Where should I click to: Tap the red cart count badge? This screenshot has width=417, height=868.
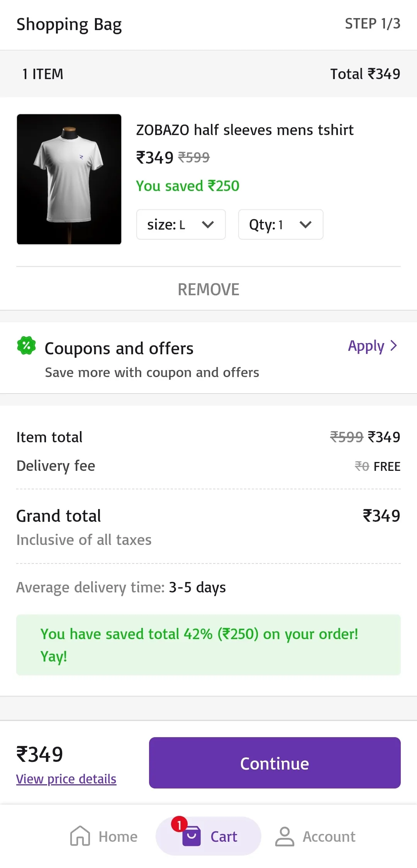coord(179,824)
